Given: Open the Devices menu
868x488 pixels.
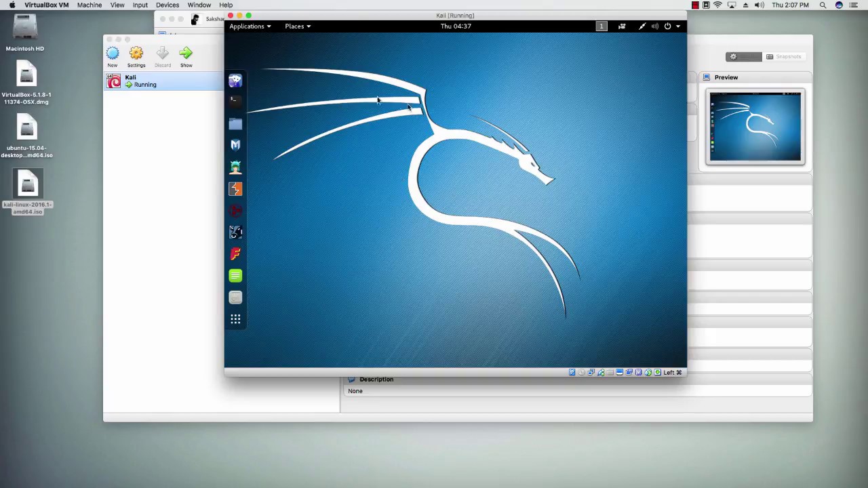Looking at the screenshot, I should (x=167, y=5).
